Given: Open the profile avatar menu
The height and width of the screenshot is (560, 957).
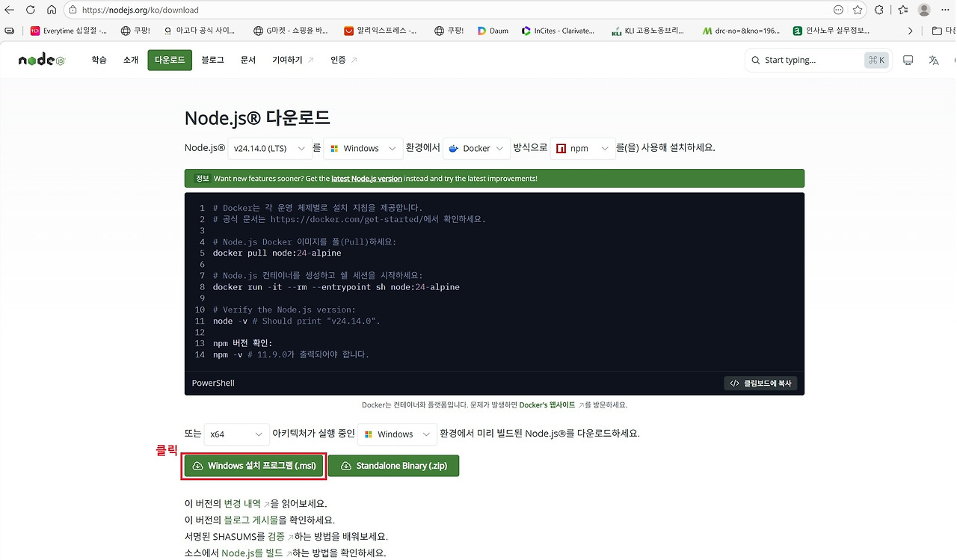Looking at the screenshot, I should coord(925,10).
